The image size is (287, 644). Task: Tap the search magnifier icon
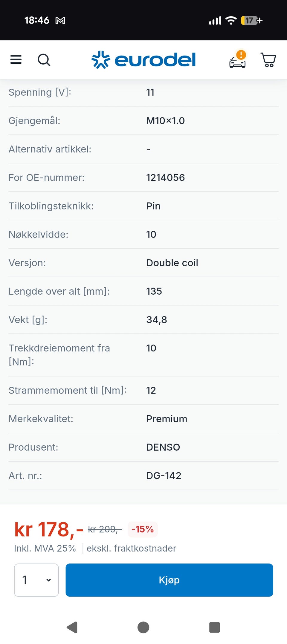click(44, 60)
